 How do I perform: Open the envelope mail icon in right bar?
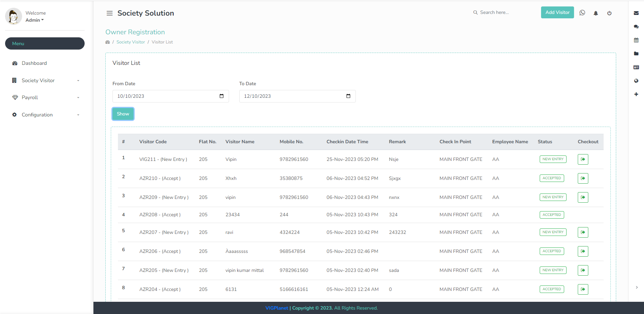pos(636,13)
